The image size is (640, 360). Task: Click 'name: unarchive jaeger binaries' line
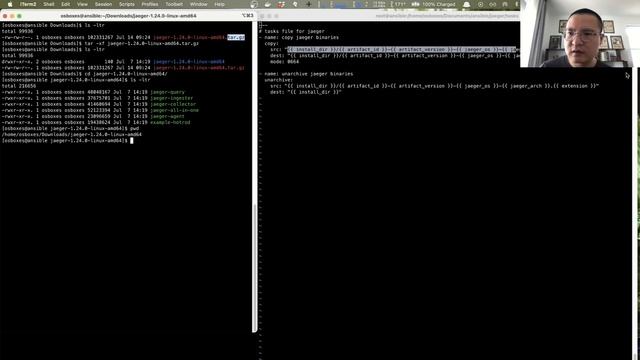coord(306,74)
